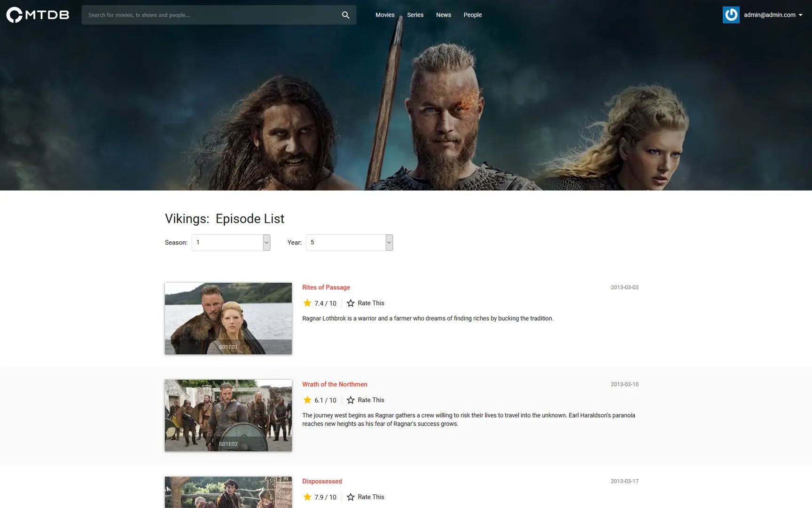Go to the News section

443,15
